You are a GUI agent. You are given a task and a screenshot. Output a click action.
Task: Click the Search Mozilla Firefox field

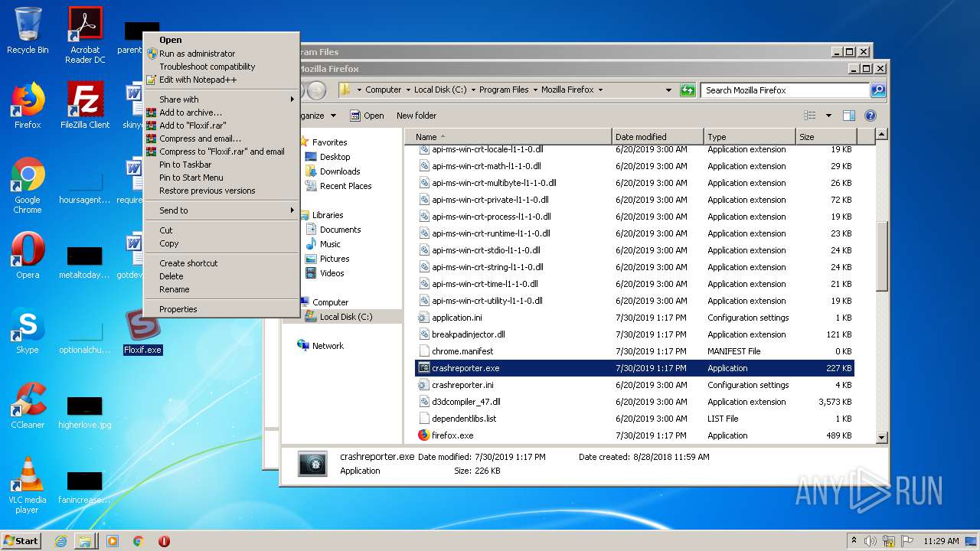click(786, 90)
